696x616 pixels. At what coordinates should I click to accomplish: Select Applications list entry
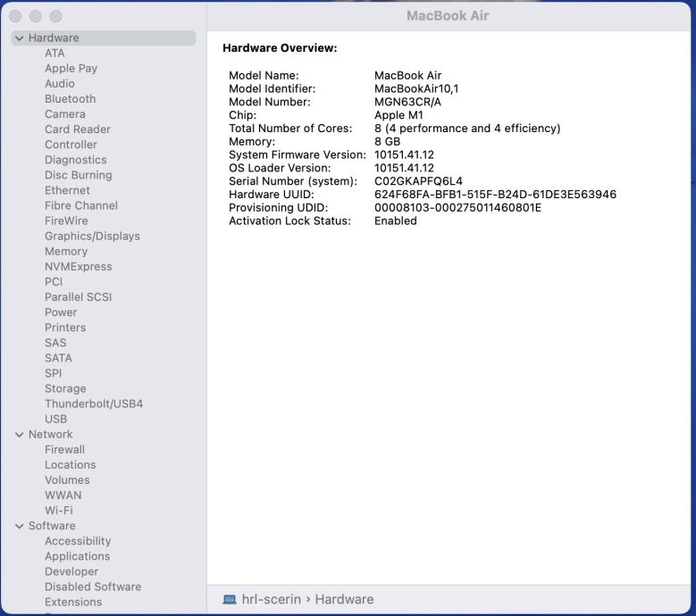pos(77,556)
